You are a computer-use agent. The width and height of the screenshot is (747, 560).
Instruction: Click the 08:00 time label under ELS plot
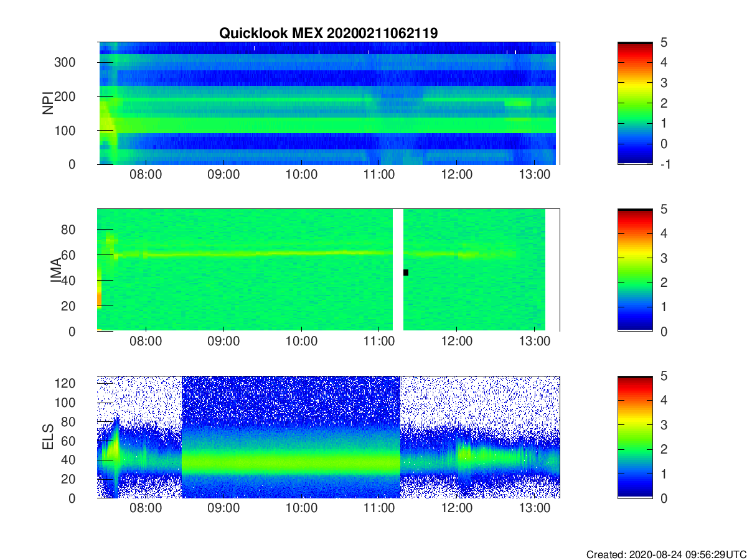[146, 508]
